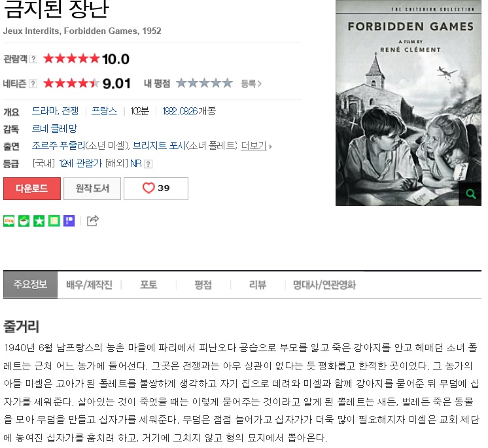Open the 리뷰 tab

pyautogui.click(x=258, y=284)
